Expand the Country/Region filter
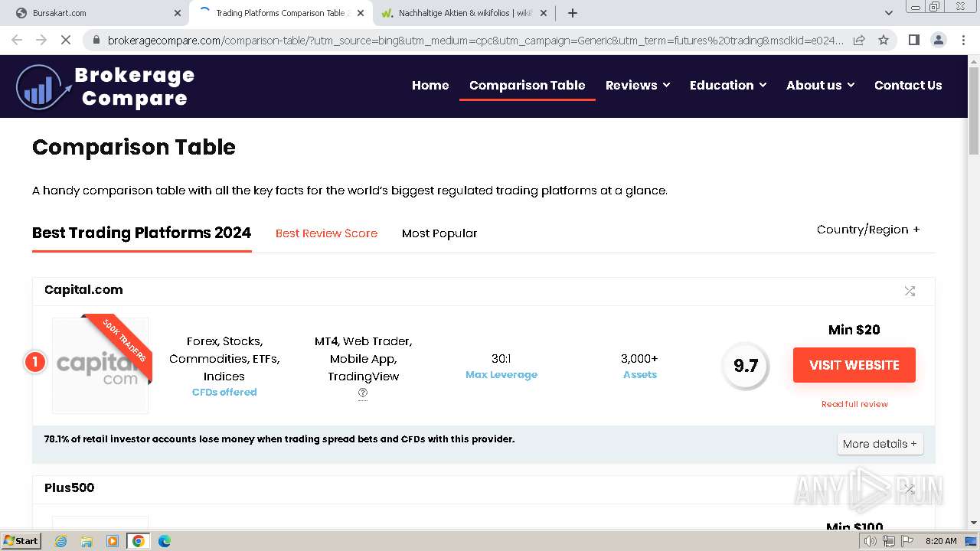Screen dimensions: 980x551 (x=868, y=230)
